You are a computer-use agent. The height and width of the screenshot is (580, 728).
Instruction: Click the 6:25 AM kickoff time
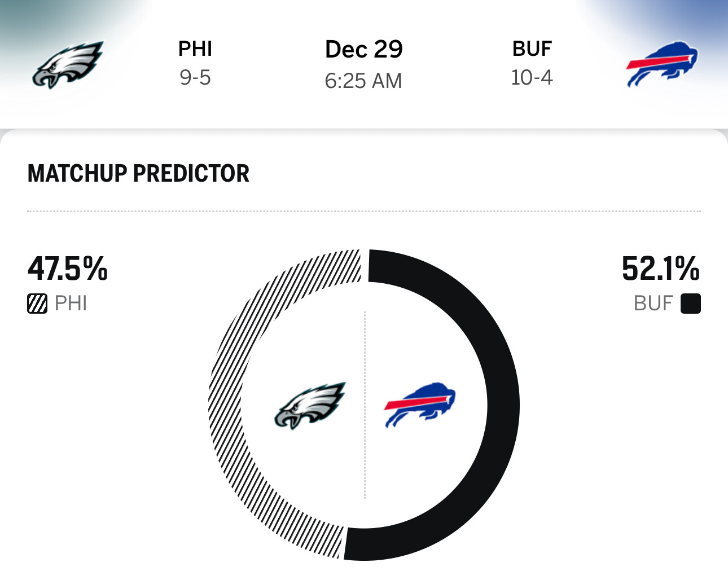(363, 81)
